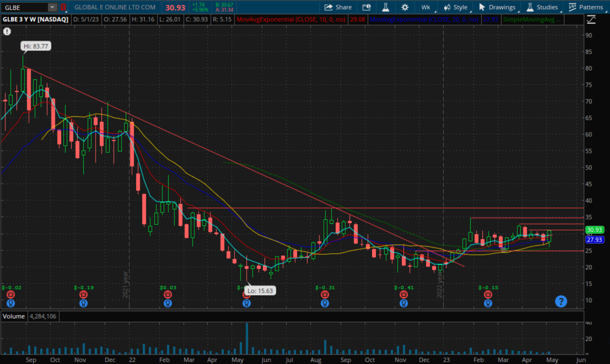Click the blue lightbulb icon under $-0.41
Image resolution: width=610 pixels, height=364 pixels.
pyautogui.click(x=404, y=303)
